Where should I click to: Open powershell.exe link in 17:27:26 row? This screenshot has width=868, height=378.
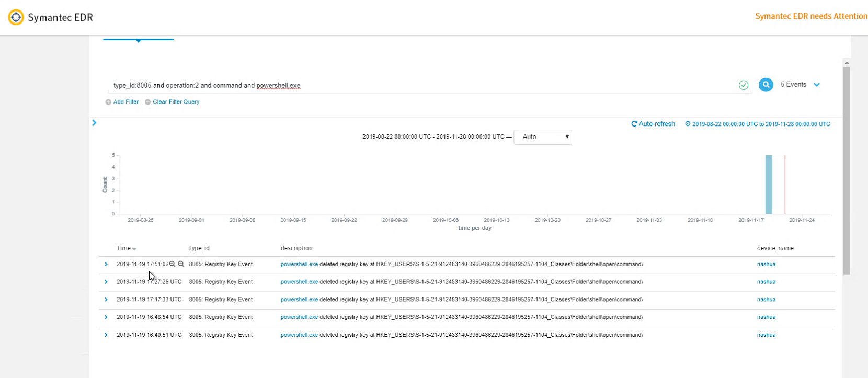(x=299, y=282)
